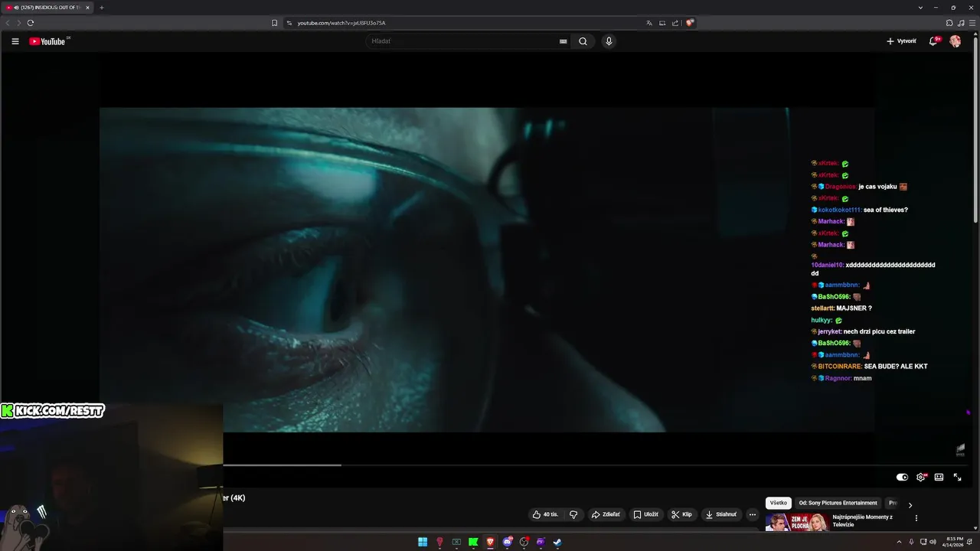Like the video (40 tis.)

545,514
